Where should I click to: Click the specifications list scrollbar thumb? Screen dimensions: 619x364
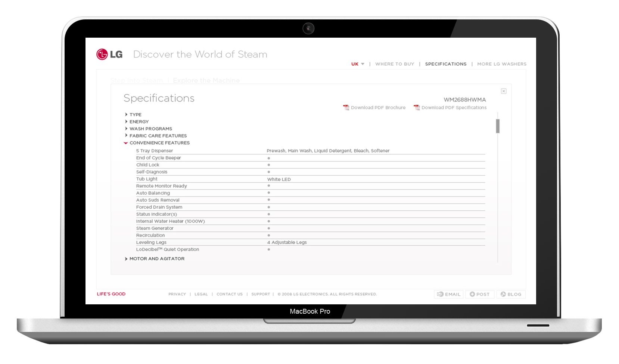(x=498, y=126)
